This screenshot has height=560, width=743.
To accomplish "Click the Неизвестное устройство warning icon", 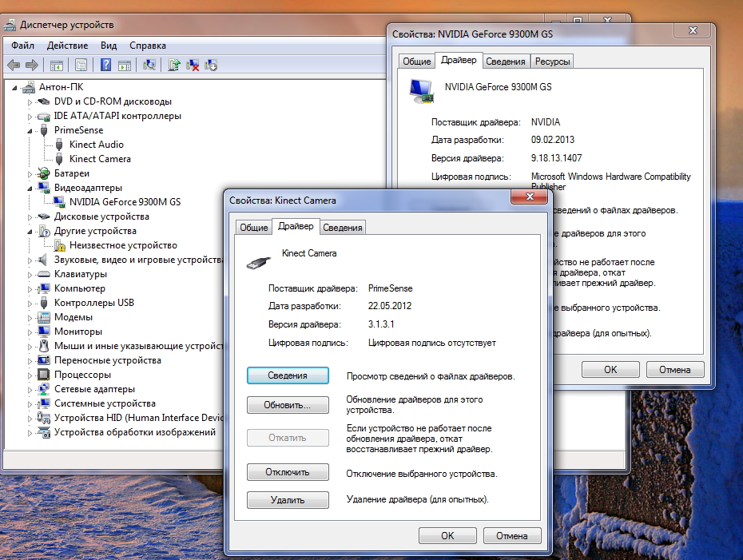I will tap(59, 245).
